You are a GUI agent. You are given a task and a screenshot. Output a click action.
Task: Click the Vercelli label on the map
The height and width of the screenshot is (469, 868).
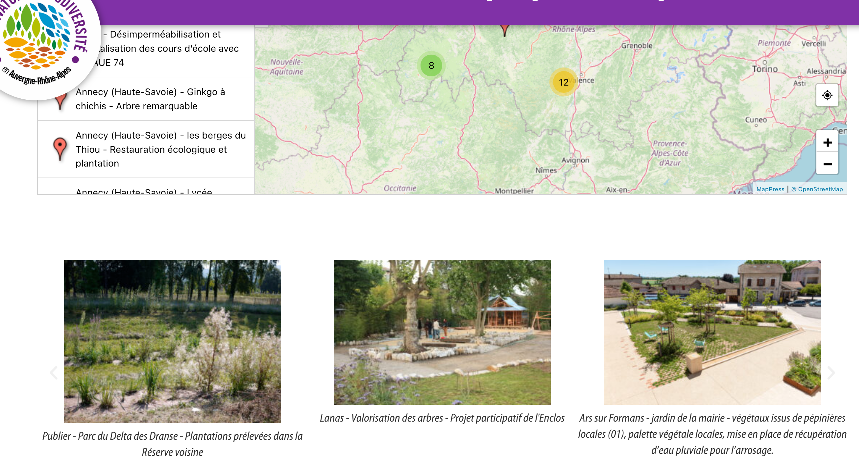click(813, 43)
